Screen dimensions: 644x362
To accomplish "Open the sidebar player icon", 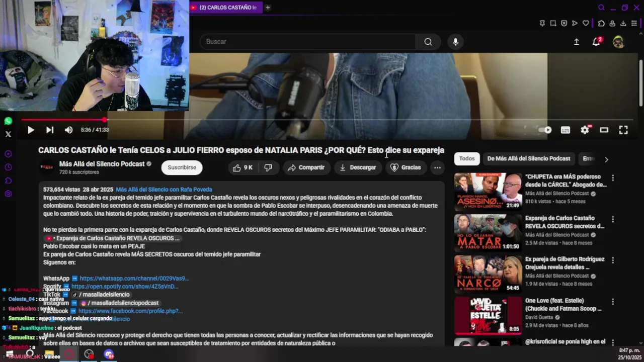I will coord(8,154).
